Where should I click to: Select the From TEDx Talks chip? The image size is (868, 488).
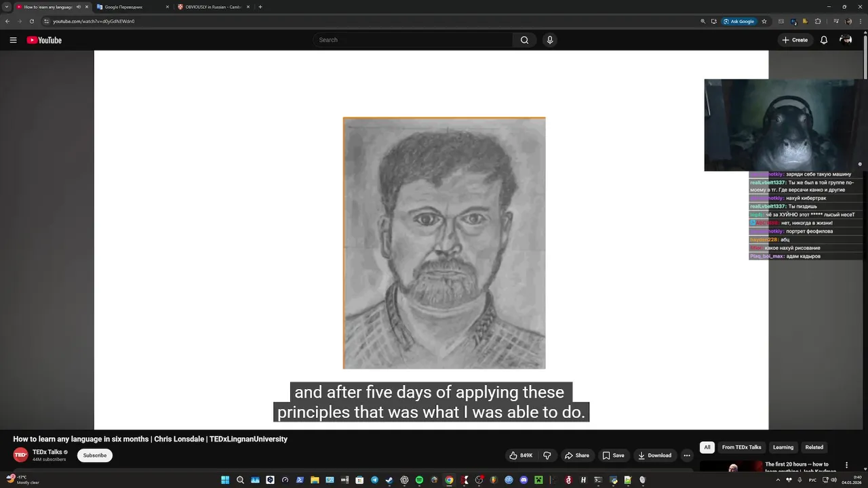coord(741,447)
